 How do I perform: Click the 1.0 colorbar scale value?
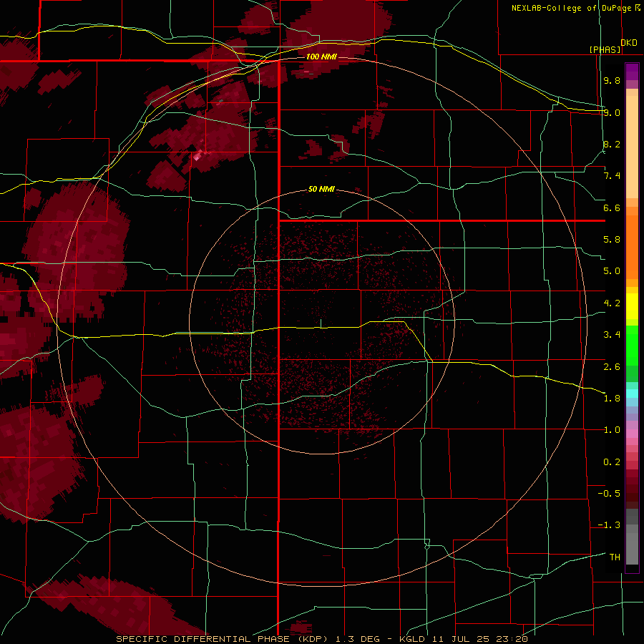pyautogui.click(x=612, y=430)
